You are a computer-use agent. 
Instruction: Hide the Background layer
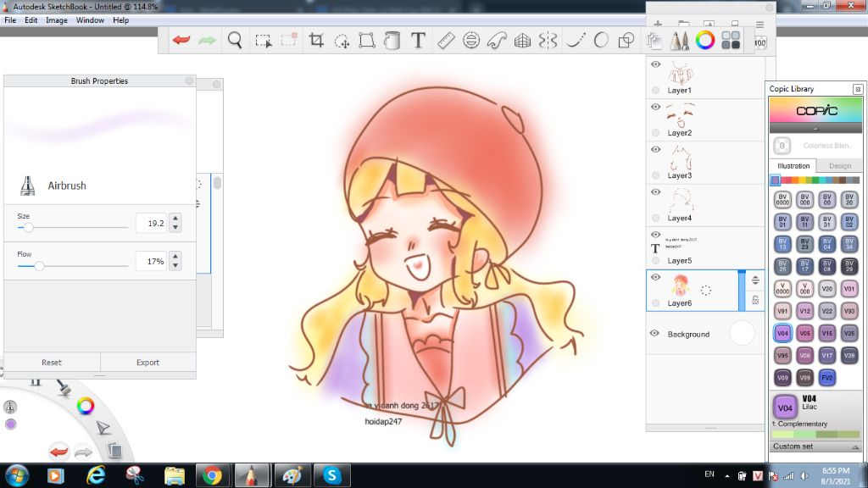[654, 333]
